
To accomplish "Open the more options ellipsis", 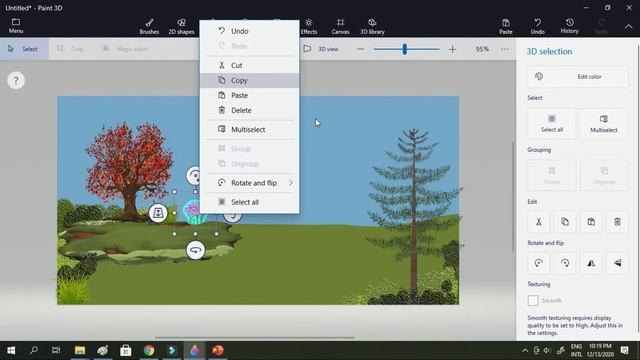I will (x=505, y=49).
